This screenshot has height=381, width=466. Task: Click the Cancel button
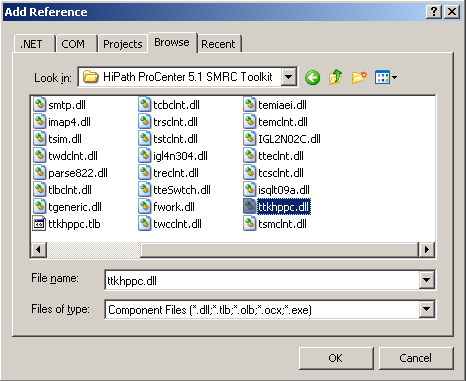(x=416, y=358)
